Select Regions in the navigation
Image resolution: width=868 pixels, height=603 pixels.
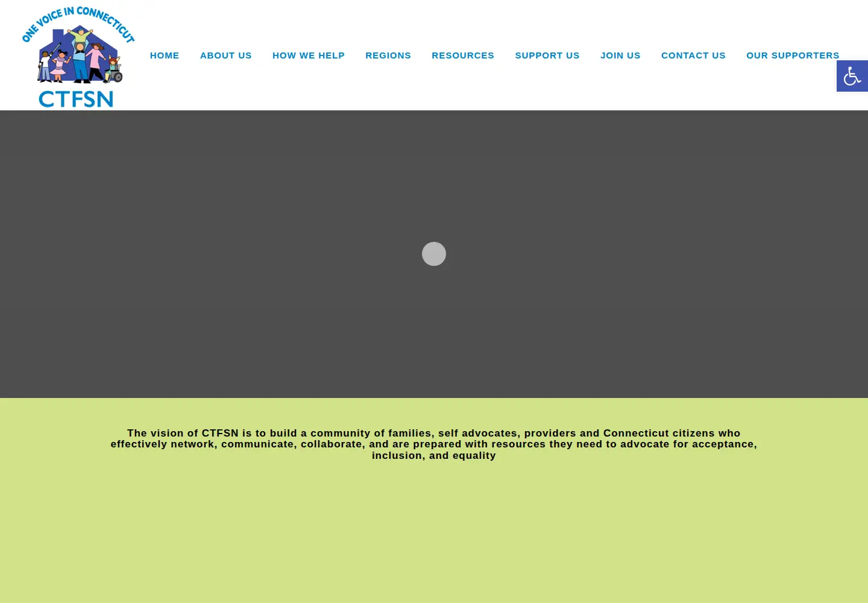pyautogui.click(x=388, y=55)
